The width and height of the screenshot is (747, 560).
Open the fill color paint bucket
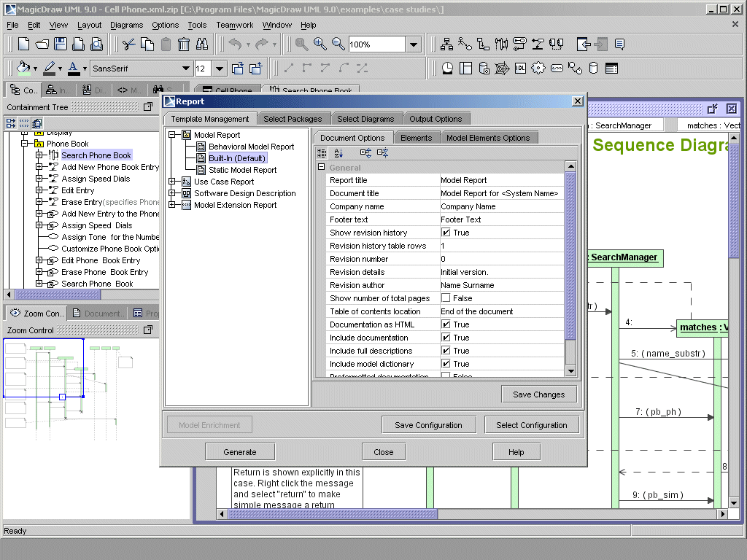click(x=23, y=68)
